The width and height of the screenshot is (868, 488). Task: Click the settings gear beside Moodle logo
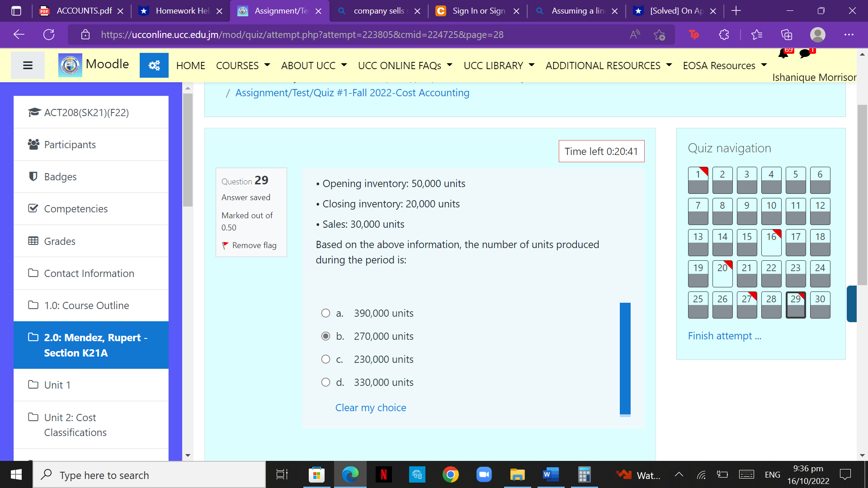tap(154, 65)
